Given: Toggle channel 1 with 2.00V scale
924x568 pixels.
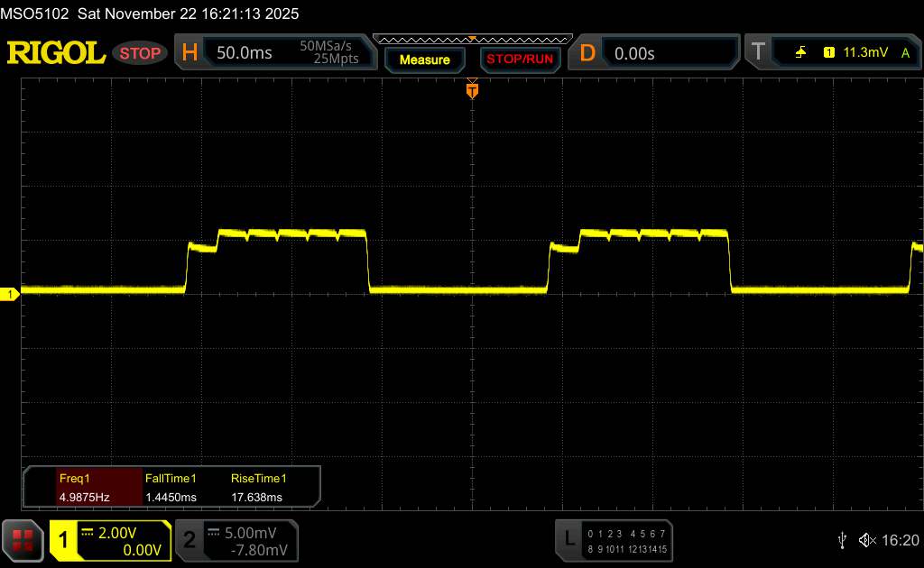Looking at the screenshot, I should [x=109, y=540].
